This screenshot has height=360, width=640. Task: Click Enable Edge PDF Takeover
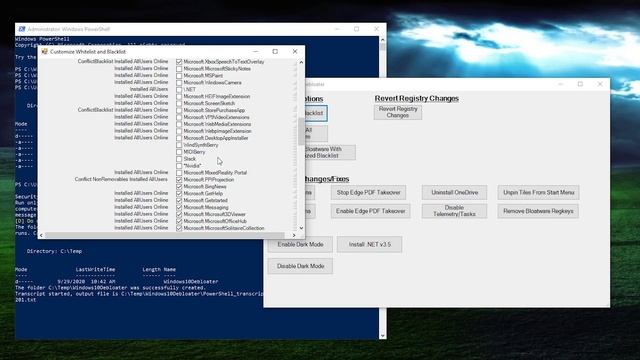371,211
